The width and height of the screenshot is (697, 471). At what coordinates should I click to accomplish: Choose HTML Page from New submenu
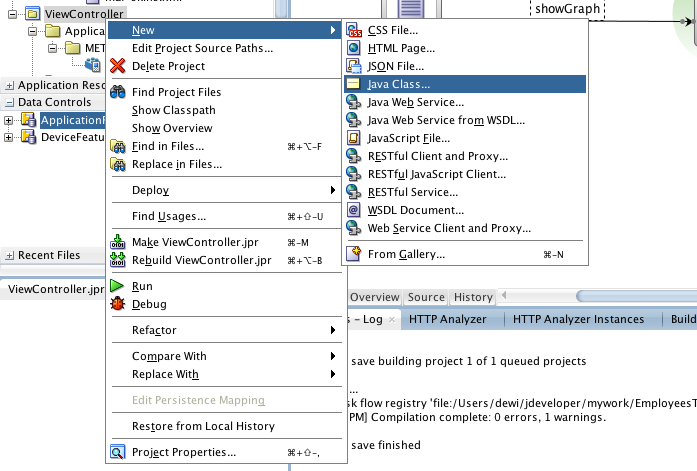click(x=400, y=48)
